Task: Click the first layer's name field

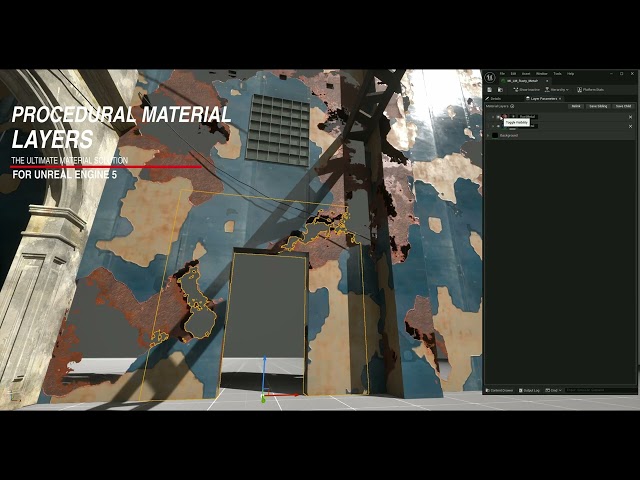Action: pyautogui.click(x=528, y=117)
